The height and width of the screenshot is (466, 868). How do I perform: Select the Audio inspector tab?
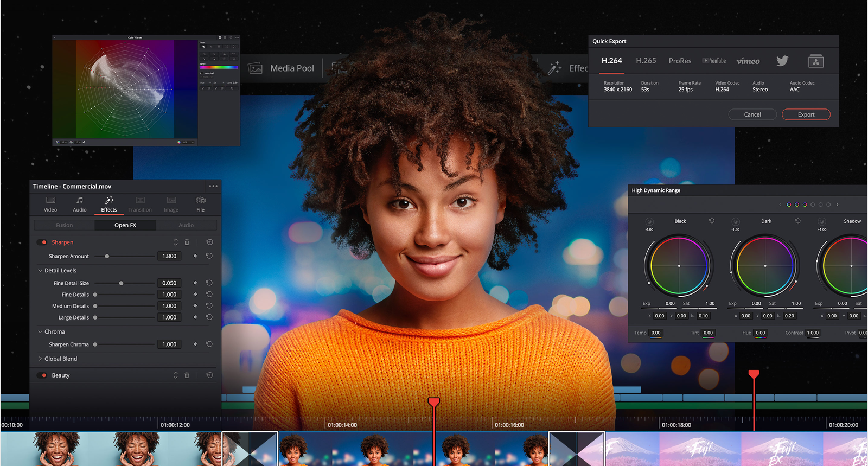pos(80,205)
